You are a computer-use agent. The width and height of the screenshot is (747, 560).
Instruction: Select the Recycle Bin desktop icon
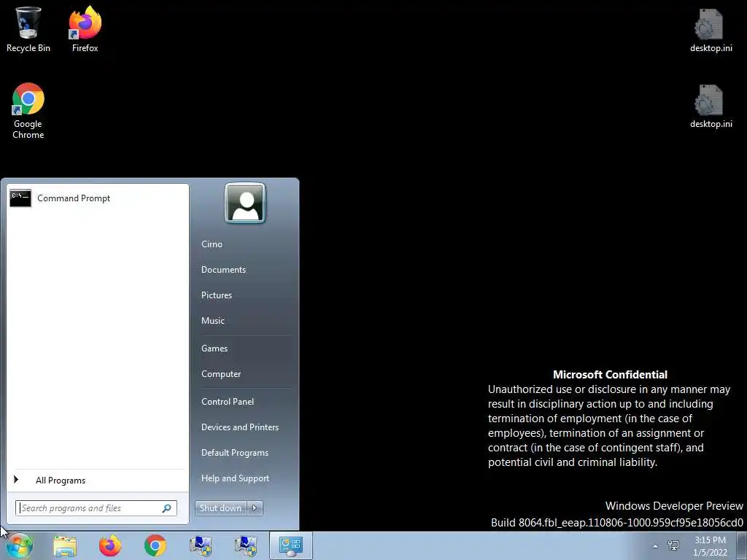tap(28, 29)
